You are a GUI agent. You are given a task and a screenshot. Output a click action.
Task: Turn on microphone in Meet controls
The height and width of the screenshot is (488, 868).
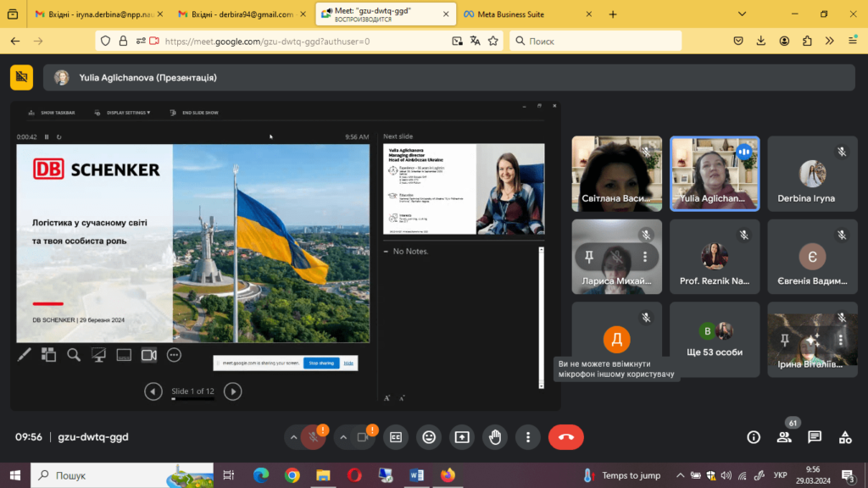click(314, 437)
